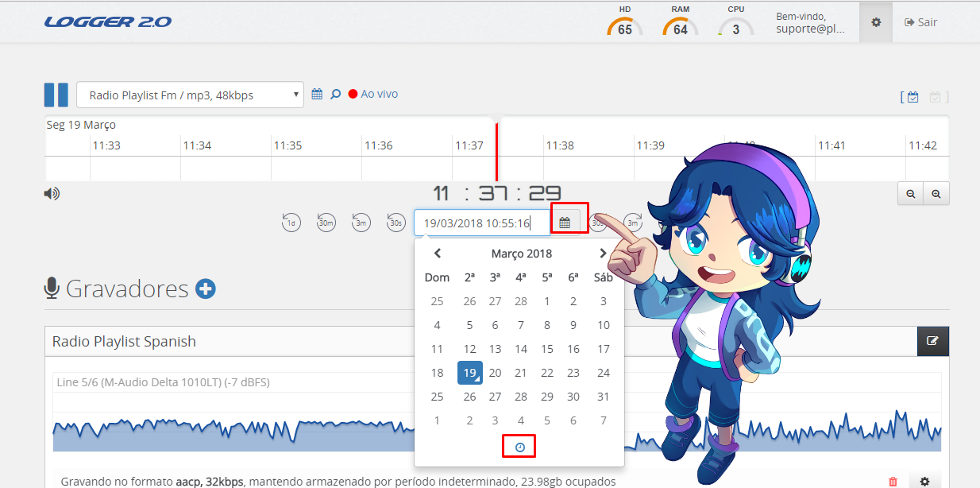Select day 21 in March 2018 calendar

pos(521,373)
